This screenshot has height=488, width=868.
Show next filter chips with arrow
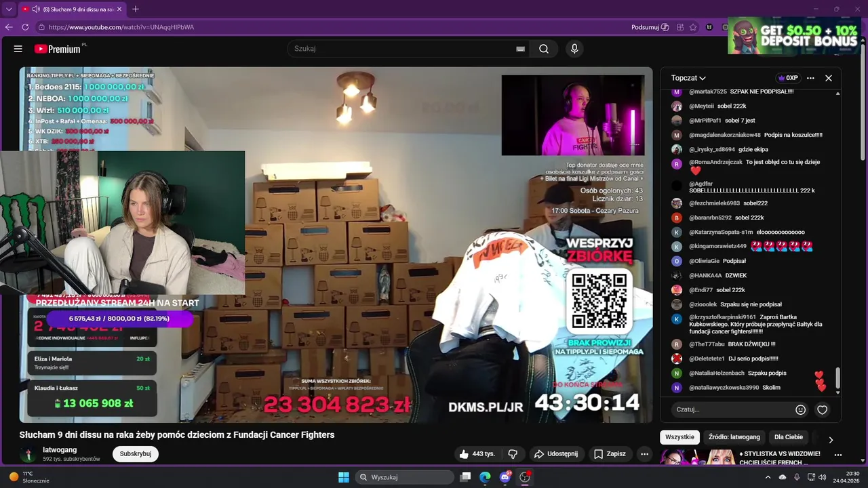[x=831, y=440]
